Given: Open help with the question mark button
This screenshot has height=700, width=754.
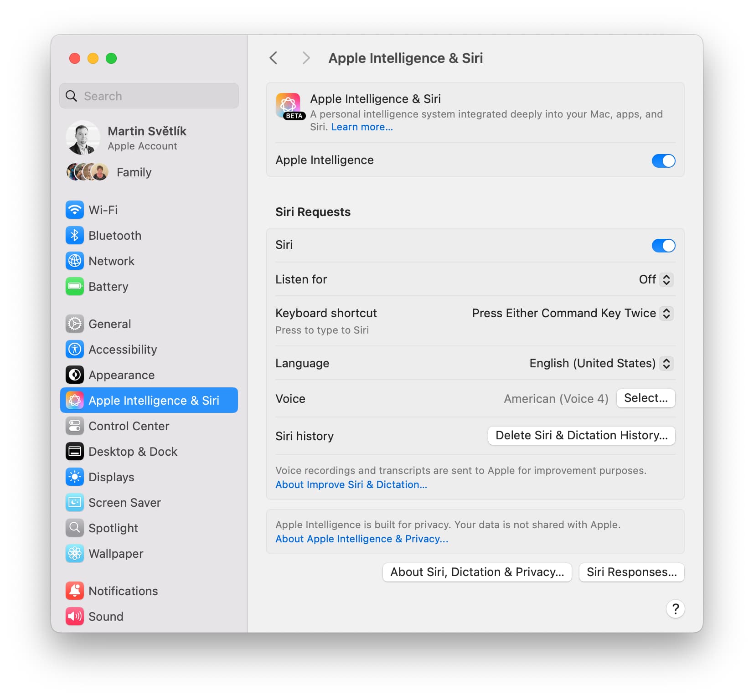Looking at the screenshot, I should (676, 609).
